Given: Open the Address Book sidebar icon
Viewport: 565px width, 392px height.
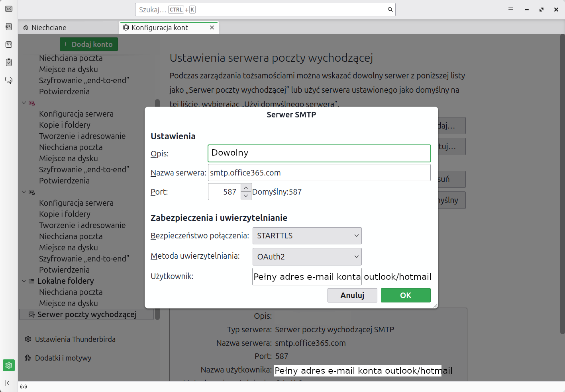Looking at the screenshot, I should (9, 27).
